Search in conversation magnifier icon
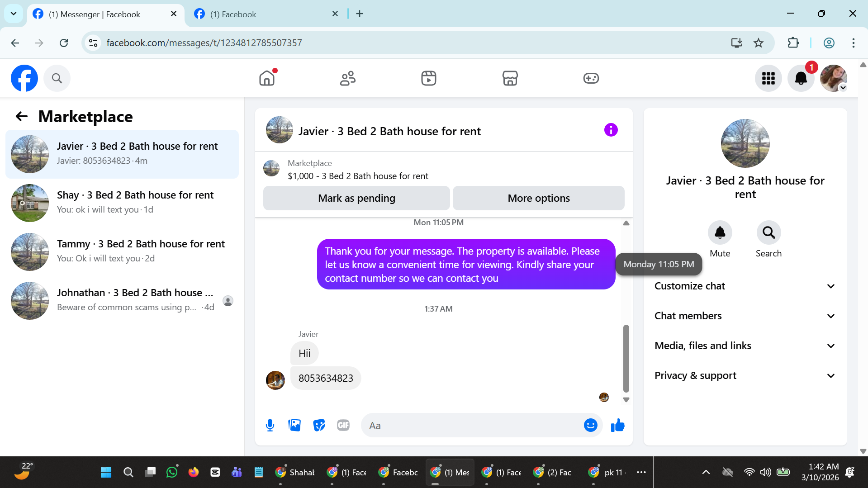Image resolution: width=868 pixels, height=488 pixels. coord(768,232)
